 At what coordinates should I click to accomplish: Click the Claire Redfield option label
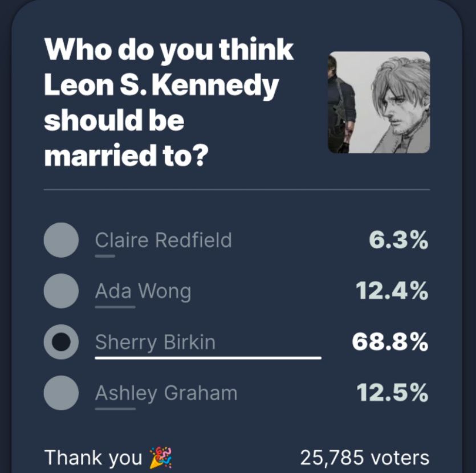pyautogui.click(x=163, y=240)
